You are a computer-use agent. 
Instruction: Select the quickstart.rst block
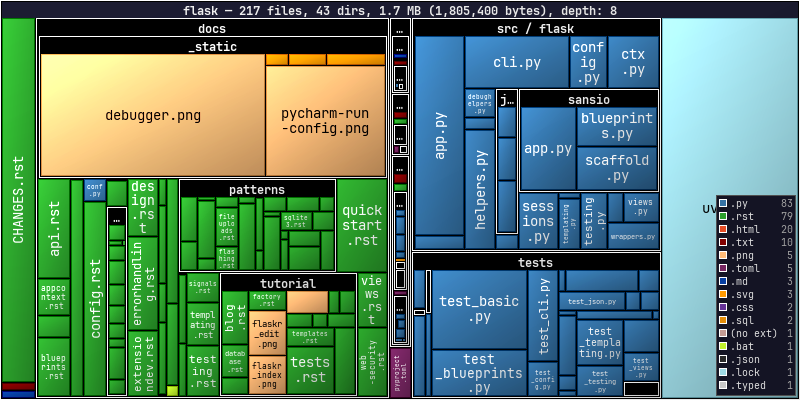362,226
